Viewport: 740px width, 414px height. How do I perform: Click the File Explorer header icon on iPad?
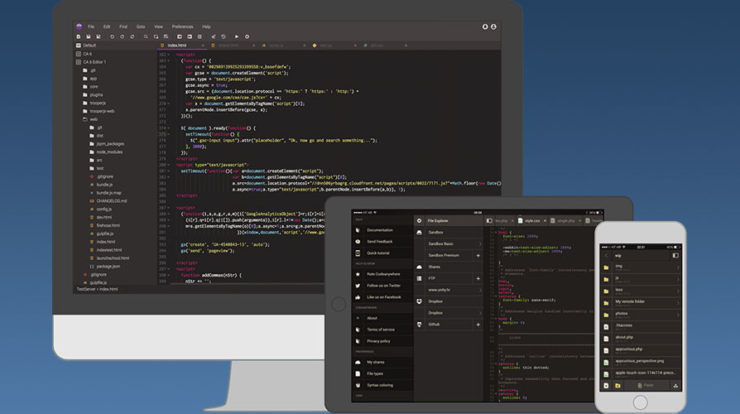pos(419,220)
